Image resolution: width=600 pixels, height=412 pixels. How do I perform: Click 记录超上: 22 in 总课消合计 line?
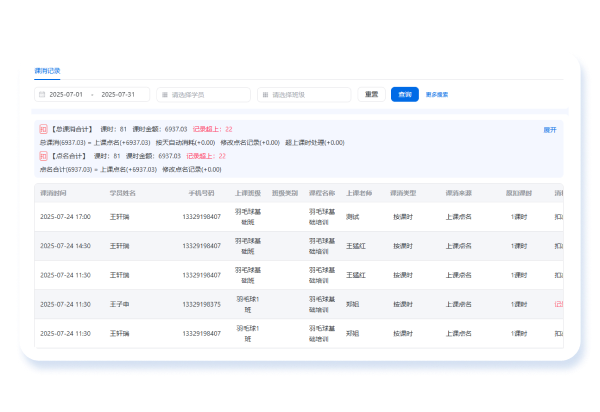(212, 129)
